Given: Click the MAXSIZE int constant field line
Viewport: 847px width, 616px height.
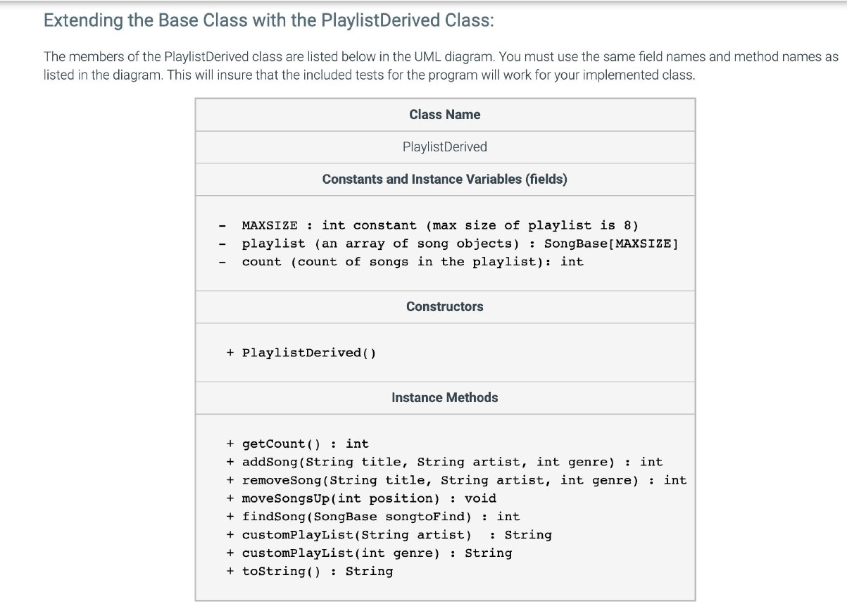Looking at the screenshot, I should tap(440, 226).
